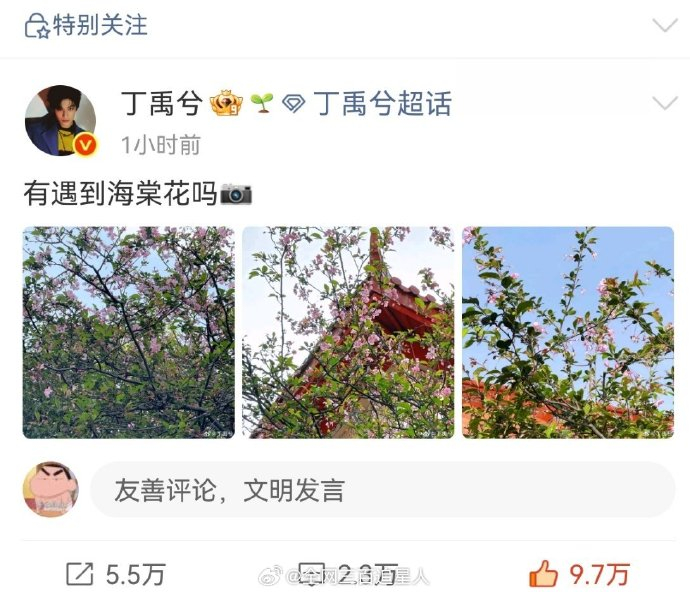Tap the diamond super-topic icon
The image size is (690, 592).
pos(293,104)
